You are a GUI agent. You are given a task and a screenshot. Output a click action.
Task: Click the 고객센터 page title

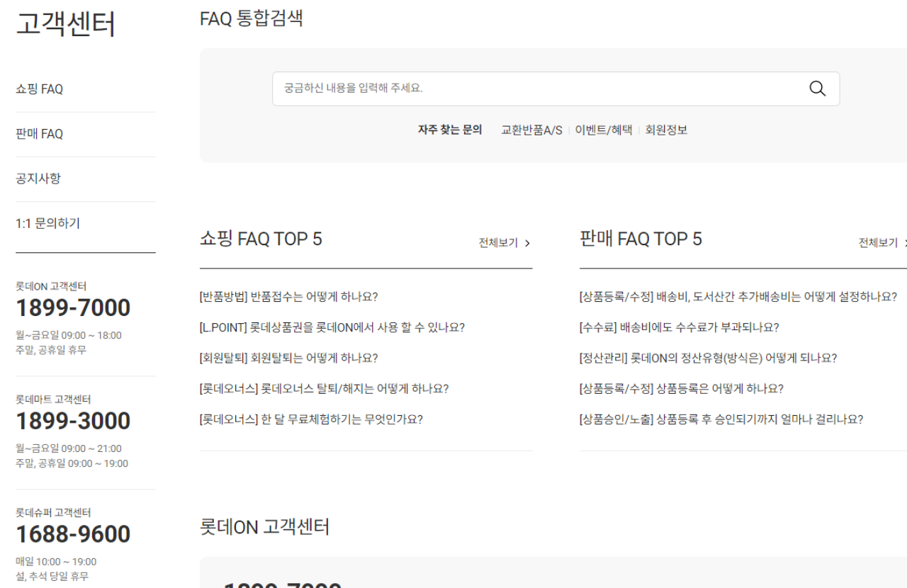pyautogui.click(x=65, y=23)
